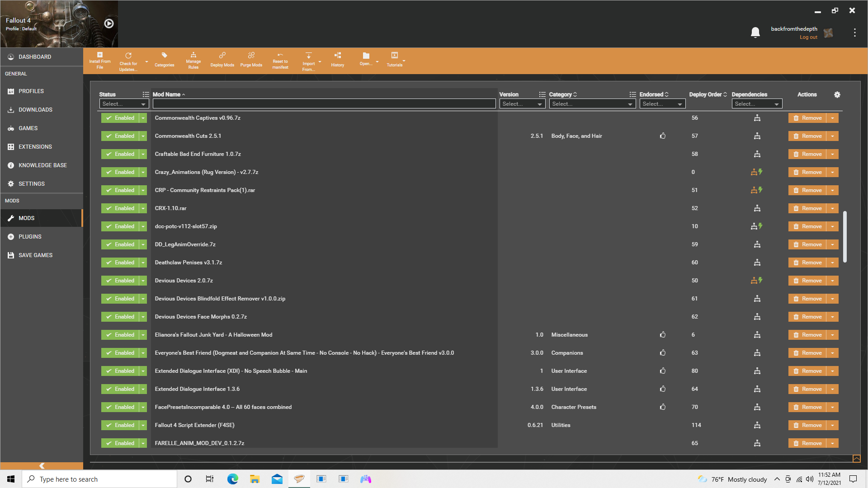The image size is (868, 488).
Task: Launch Fallout 4 with play button
Action: click(109, 23)
